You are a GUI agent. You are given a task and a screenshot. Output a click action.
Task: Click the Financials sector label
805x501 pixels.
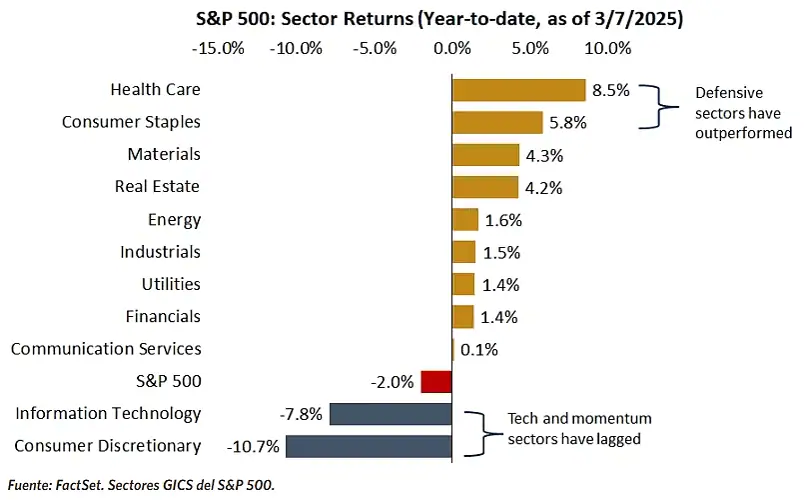[x=162, y=316]
